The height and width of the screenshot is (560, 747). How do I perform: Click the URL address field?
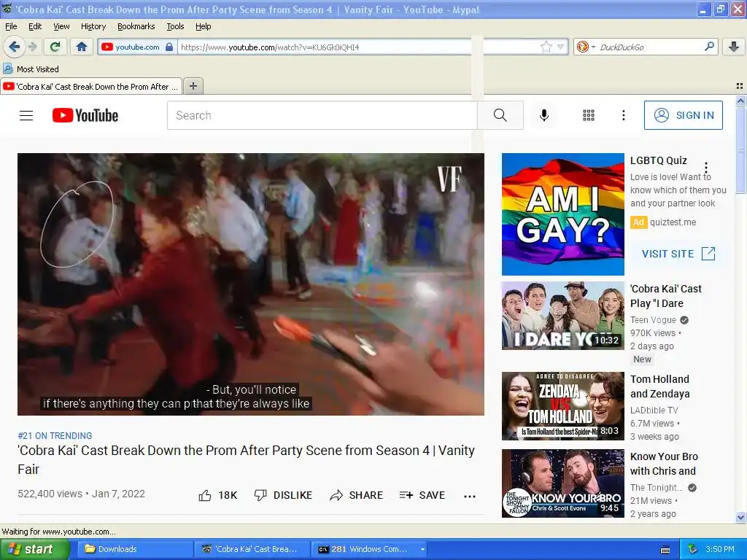pos(357,47)
